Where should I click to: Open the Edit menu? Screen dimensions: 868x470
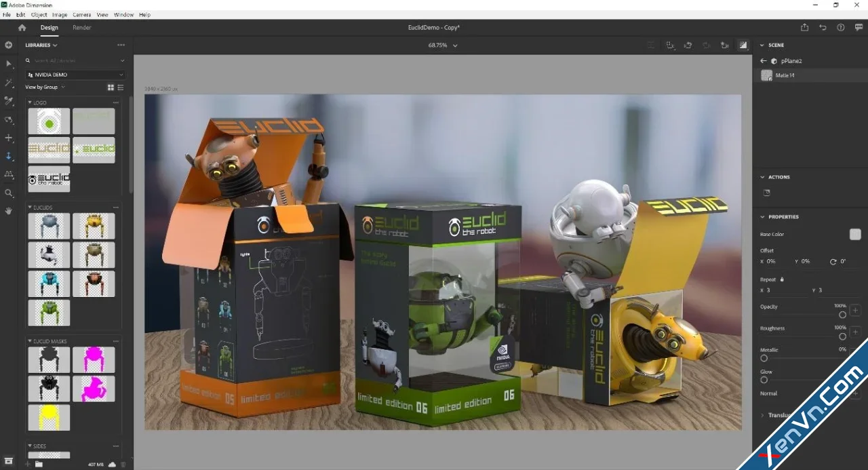coord(21,14)
